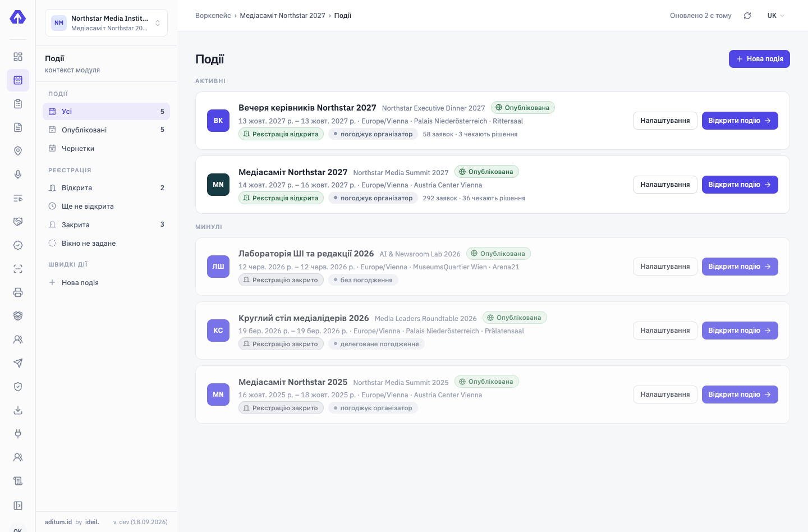Toggle the sidebar panel collapse icon
Viewport: 808px width, 532px height.
click(18, 506)
